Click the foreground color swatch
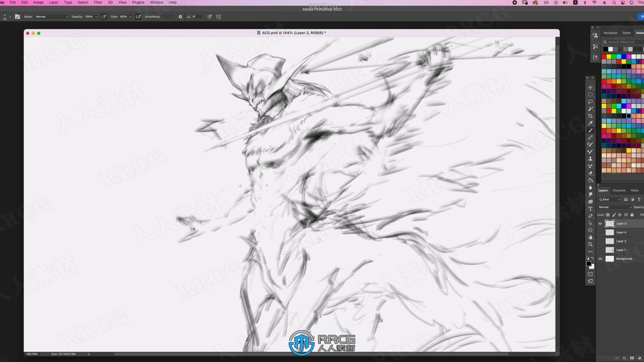This screenshot has width=644, height=362. (589, 264)
